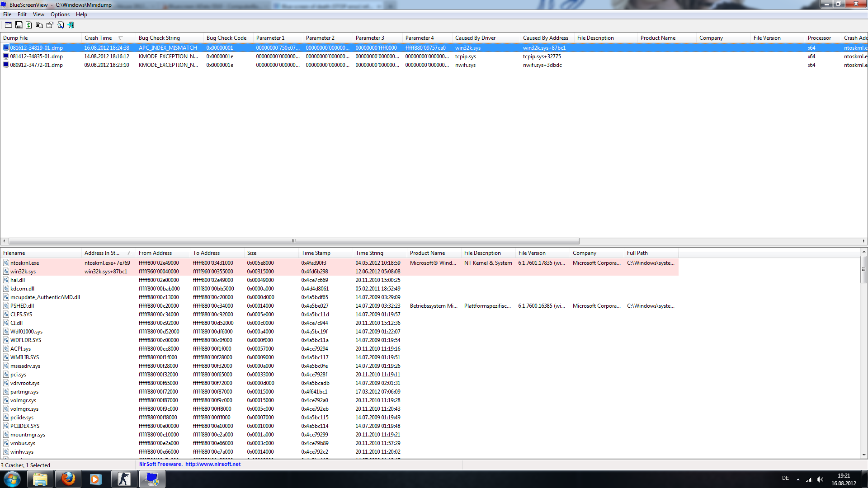Click the Exit door toolbar icon
The width and height of the screenshot is (868, 488).
coord(71,25)
